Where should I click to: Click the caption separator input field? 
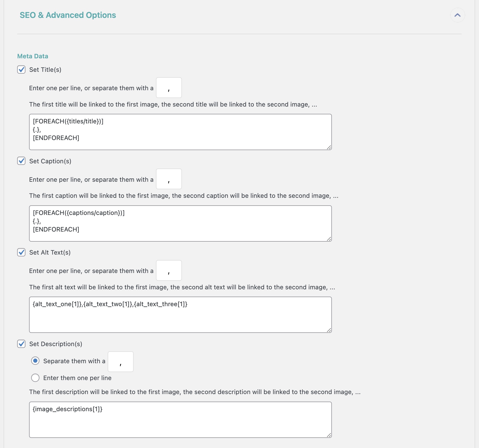pyautogui.click(x=169, y=179)
